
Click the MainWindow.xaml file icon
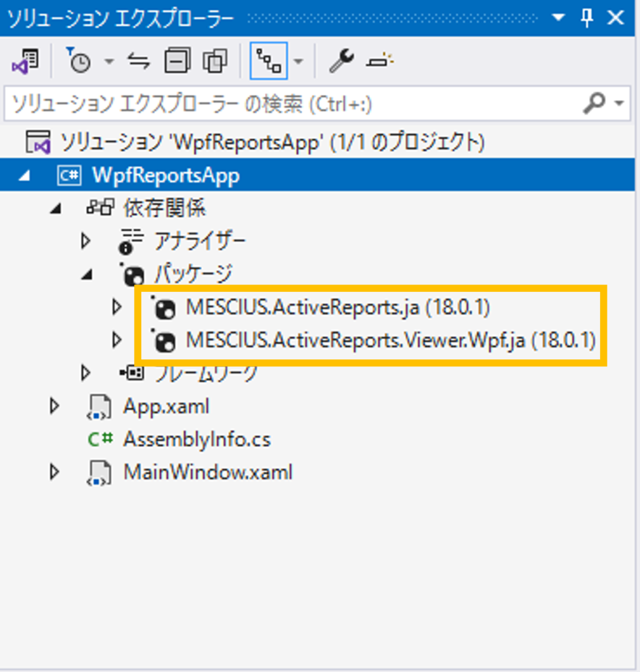click(99, 473)
